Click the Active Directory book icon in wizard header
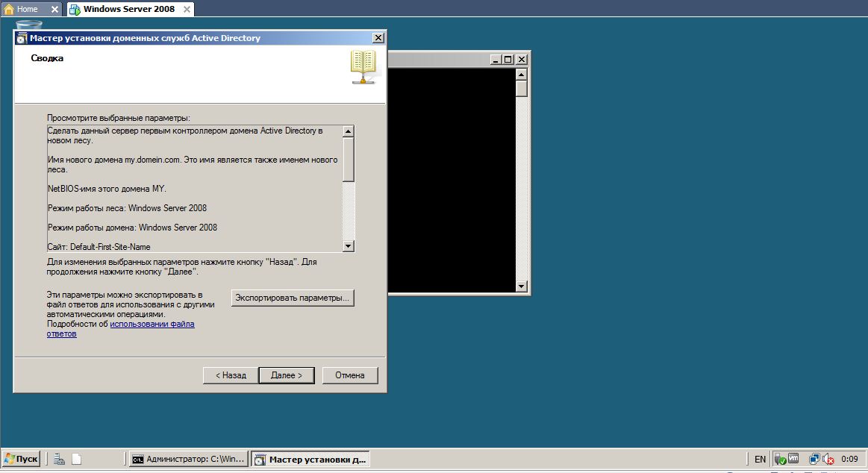868x473 pixels. (x=363, y=67)
